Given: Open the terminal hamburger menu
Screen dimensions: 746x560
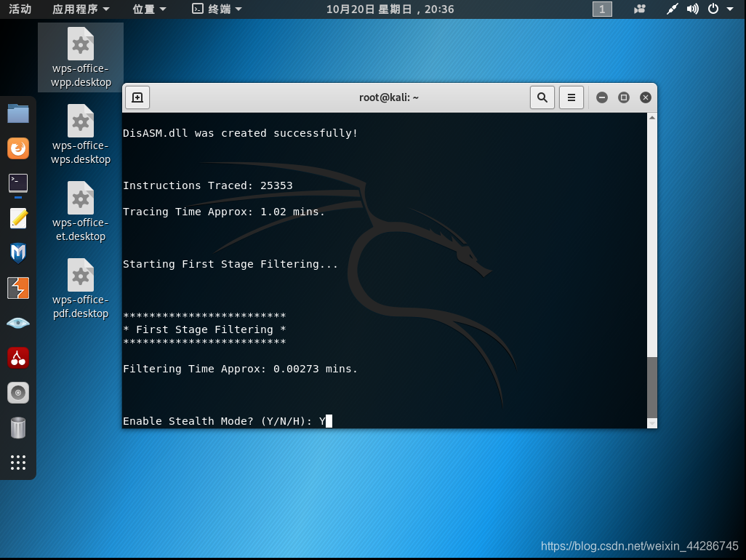Looking at the screenshot, I should pyautogui.click(x=571, y=97).
